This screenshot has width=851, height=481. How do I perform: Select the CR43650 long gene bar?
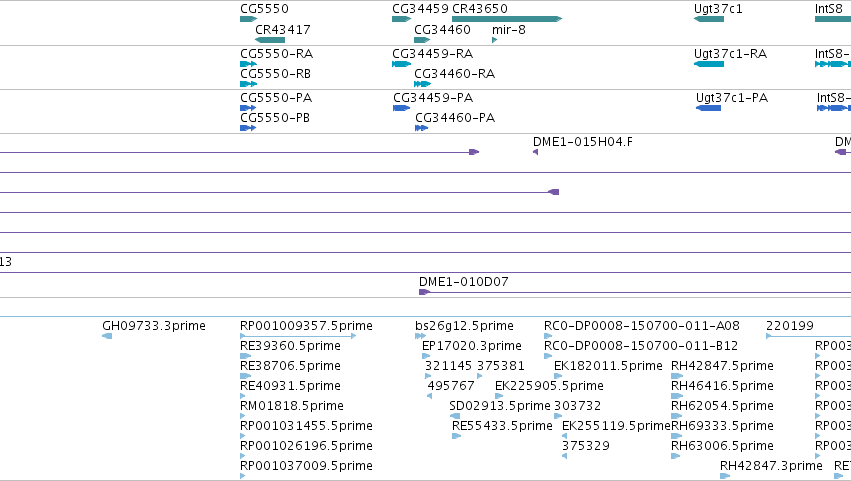coord(507,19)
